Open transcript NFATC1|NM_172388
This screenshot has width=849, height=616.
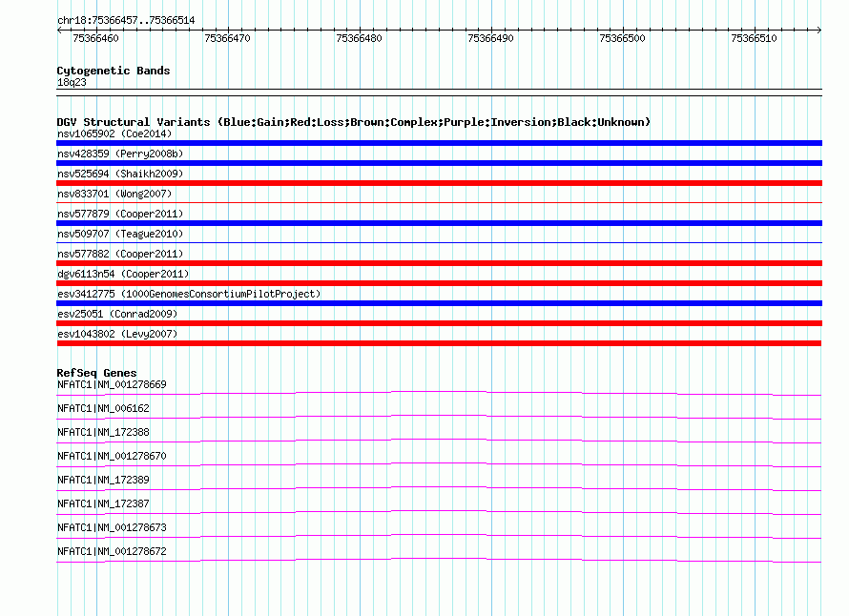click(x=103, y=433)
